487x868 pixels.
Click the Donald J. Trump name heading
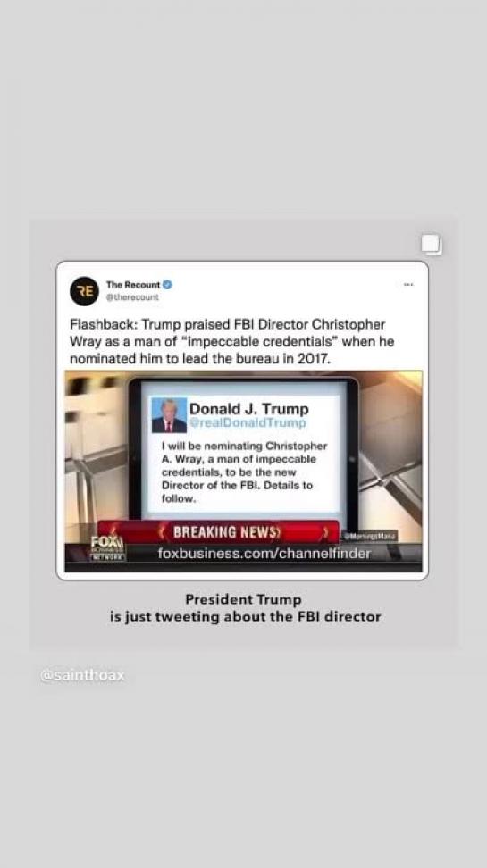click(x=248, y=409)
